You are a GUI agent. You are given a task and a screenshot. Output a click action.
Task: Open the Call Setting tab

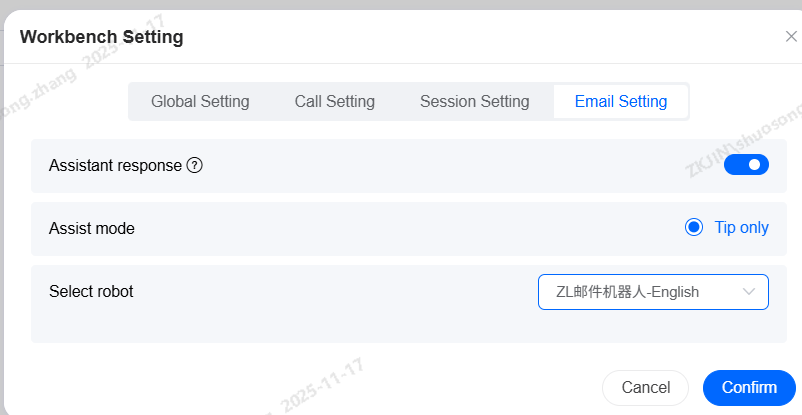pyautogui.click(x=334, y=101)
